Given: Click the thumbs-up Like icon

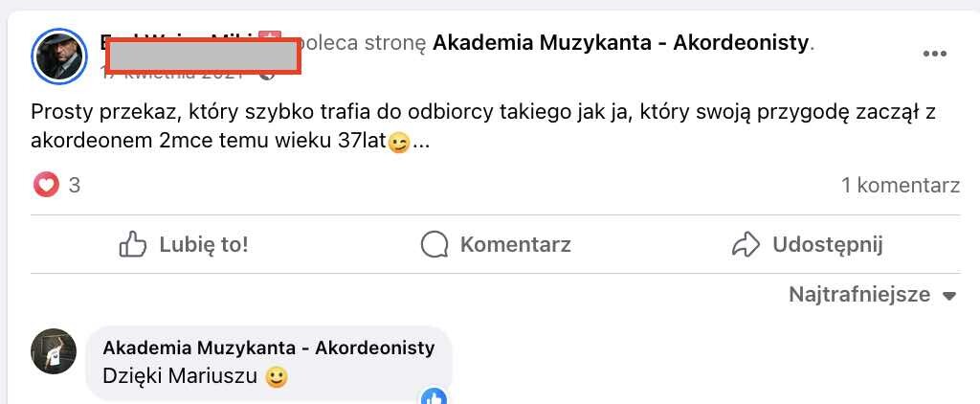Looking at the screenshot, I should [132, 244].
